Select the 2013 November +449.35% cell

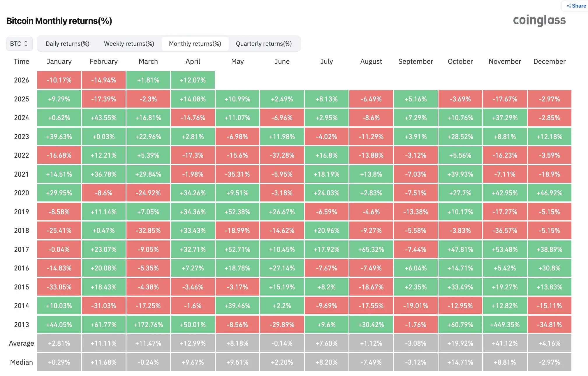(505, 324)
